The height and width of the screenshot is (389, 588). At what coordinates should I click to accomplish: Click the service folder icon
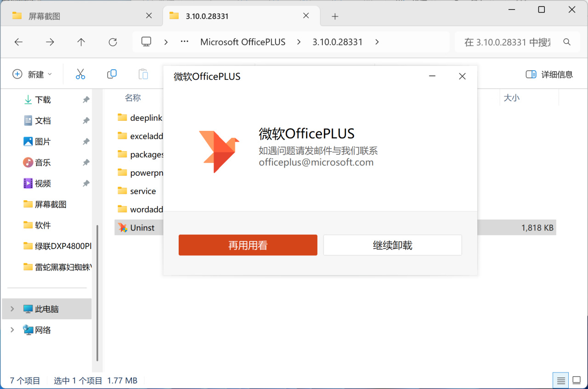pyautogui.click(x=122, y=191)
